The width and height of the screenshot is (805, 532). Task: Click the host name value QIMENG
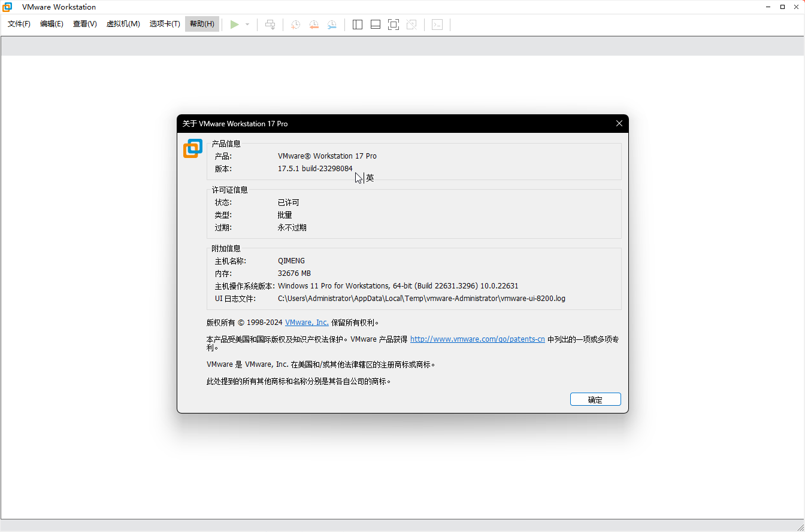[291, 261]
